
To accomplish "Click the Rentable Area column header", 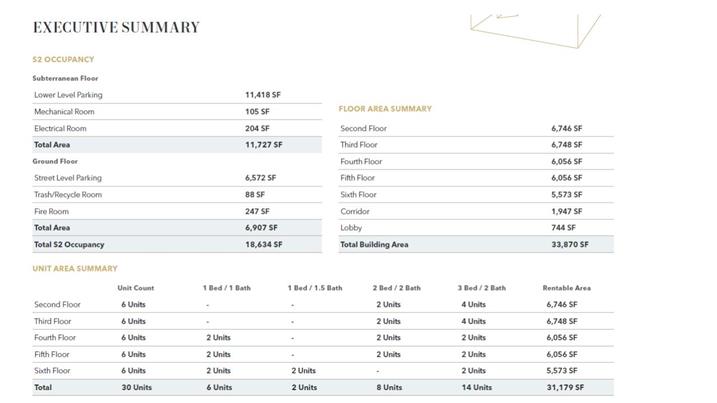I will tap(566, 288).
